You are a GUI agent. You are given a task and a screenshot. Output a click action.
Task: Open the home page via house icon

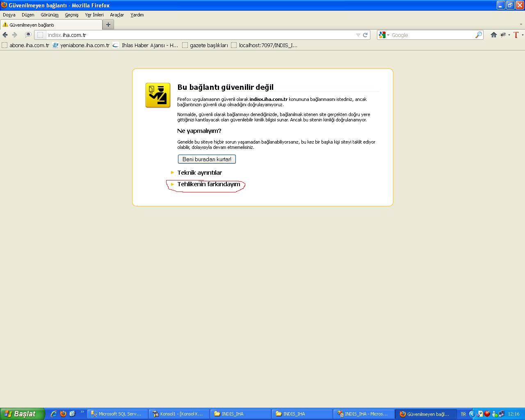[494, 35]
